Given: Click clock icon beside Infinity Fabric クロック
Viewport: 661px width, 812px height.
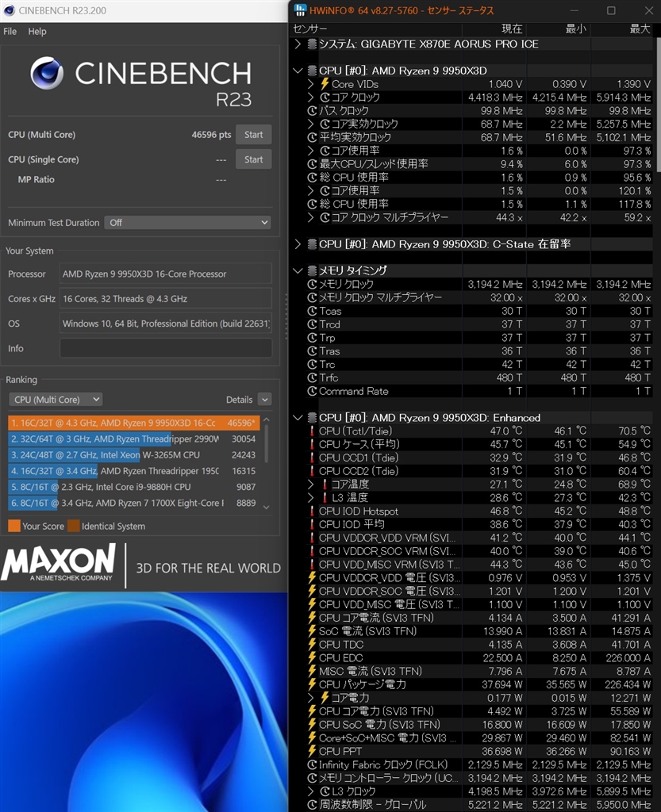Looking at the screenshot, I should pyautogui.click(x=312, y=764).
